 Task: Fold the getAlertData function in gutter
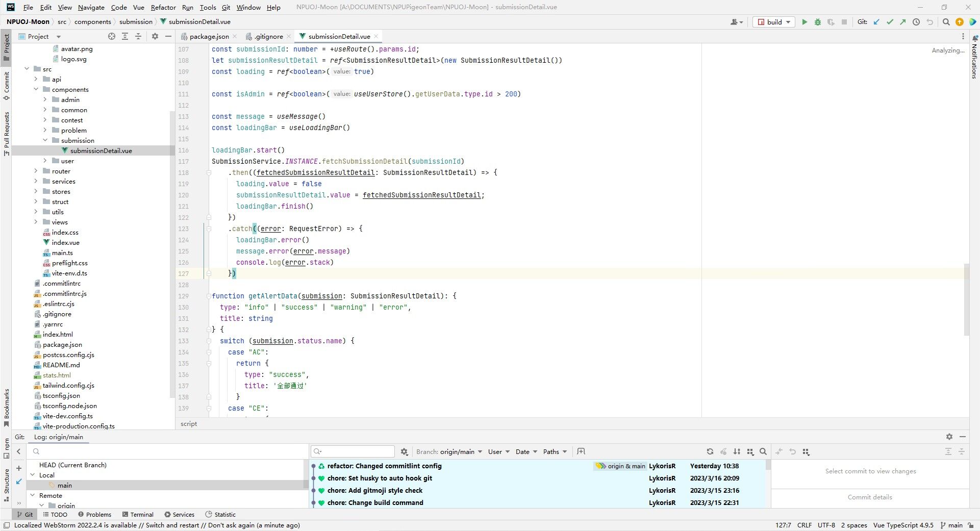click(x=209, y=296)
